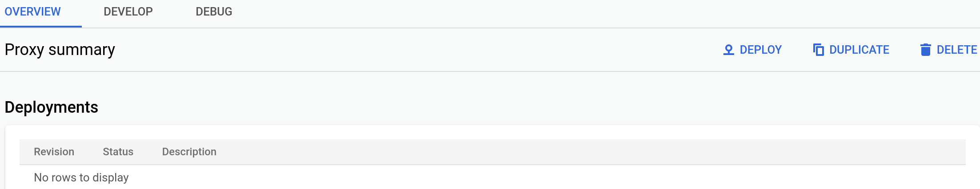
Task: Click empty area right of 'No rows to display'
Action: (534, 177)
